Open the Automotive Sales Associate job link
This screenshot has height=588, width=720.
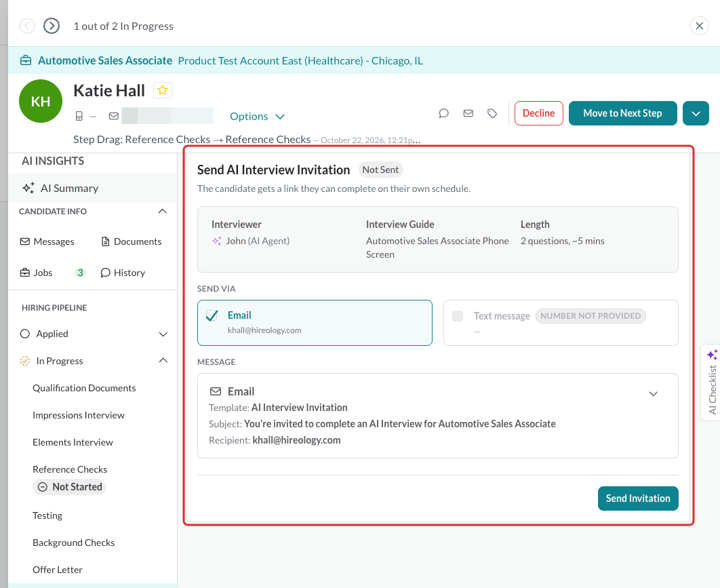tap(105, 60)
